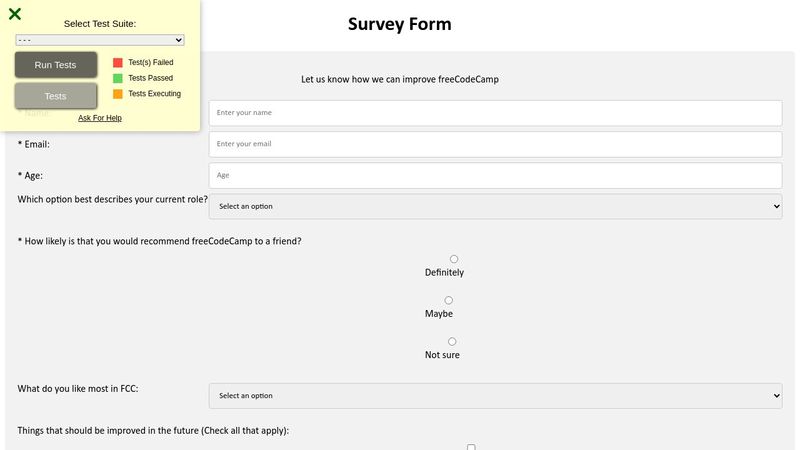Expand the like most in FCC dropdown

click(495, 396)
